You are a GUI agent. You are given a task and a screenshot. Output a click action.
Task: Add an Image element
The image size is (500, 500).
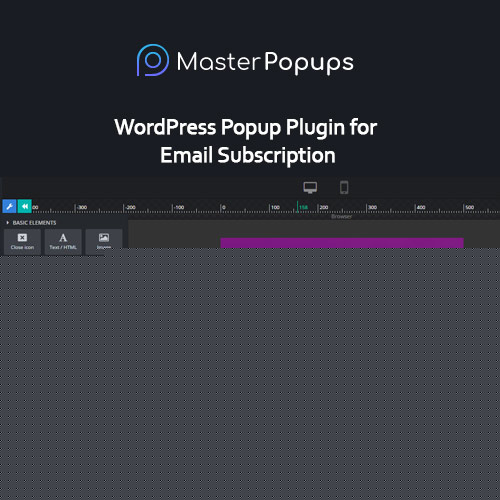coord(104,241)
